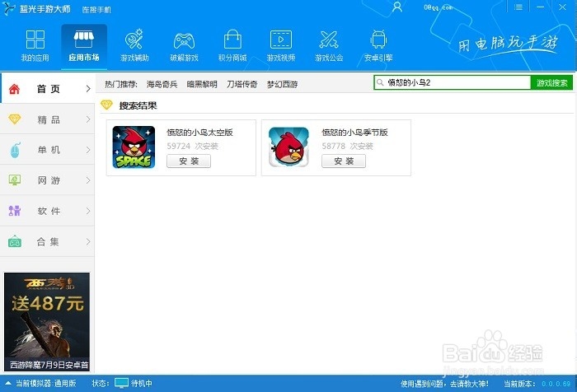Click the 首页 red home icon
The height and width of the screenshot is (392, 577).
coord(14,89)
